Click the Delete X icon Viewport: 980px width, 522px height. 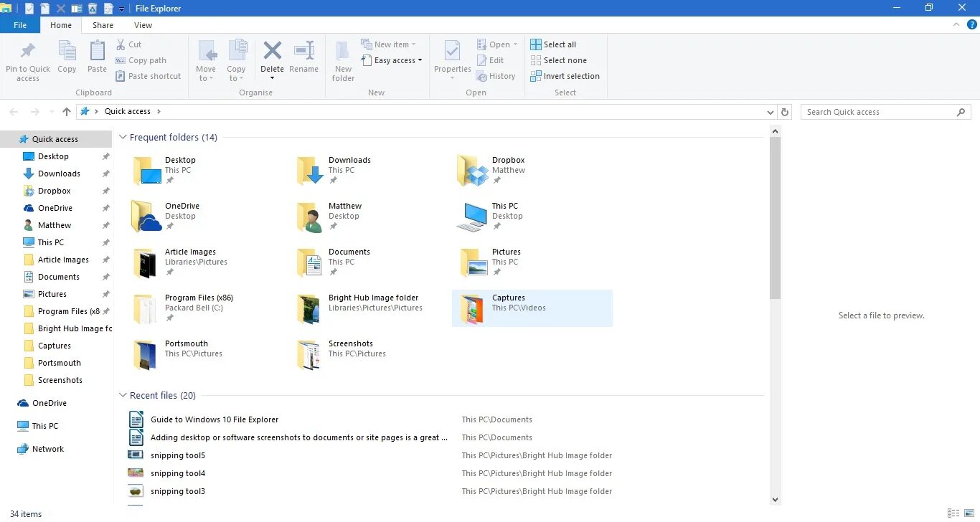coord(273,51)
